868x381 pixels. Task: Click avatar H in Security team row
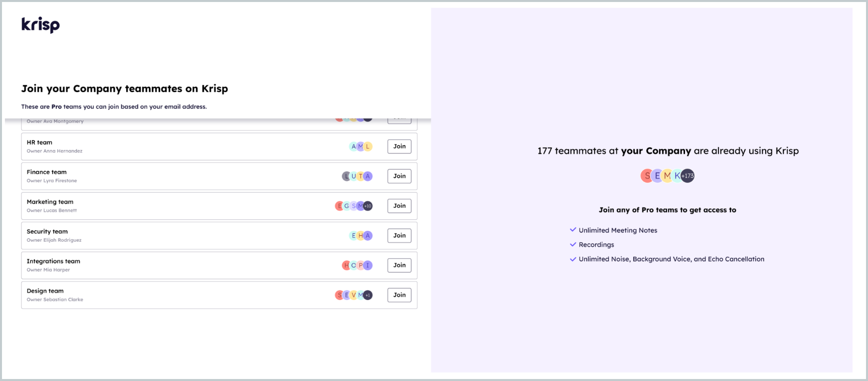click(360, 236)
